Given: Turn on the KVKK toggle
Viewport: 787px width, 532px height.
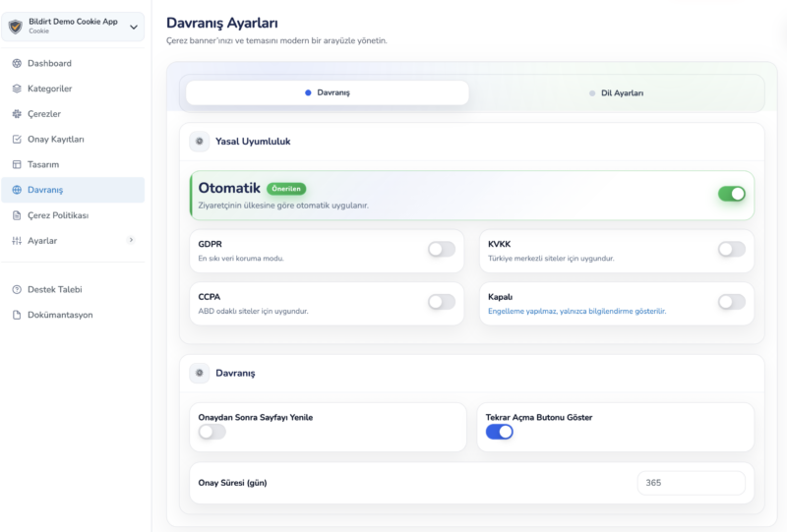Looking at the screenshot, I should click(731, 250).
